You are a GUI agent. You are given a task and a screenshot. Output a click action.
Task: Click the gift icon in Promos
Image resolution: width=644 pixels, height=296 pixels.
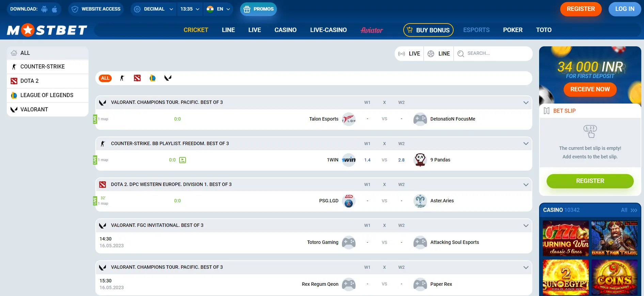pos(247,9)
